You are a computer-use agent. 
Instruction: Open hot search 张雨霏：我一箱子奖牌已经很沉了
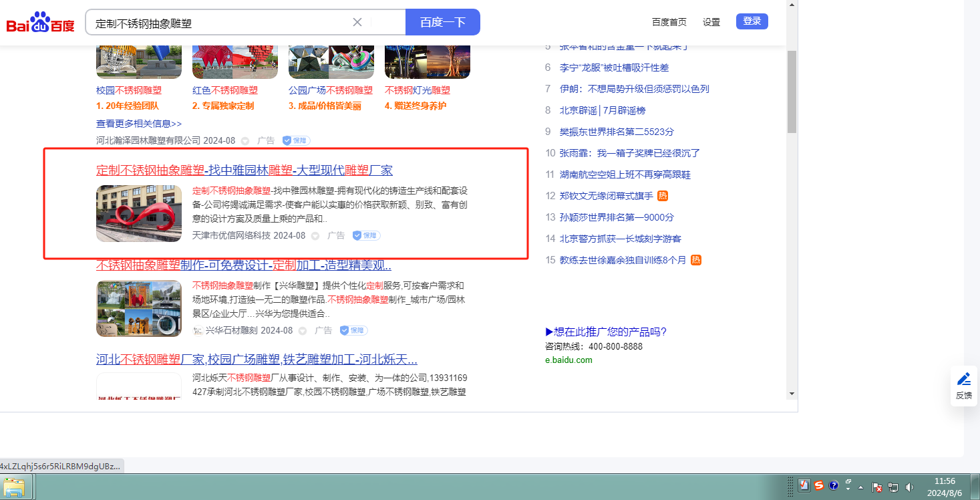pyautogui.click(x=630, y=153)
